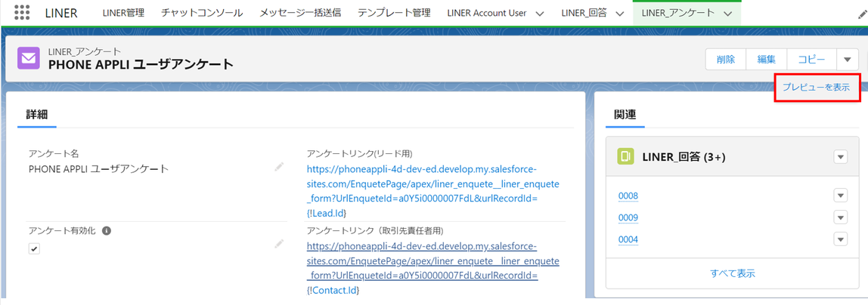Open more actions dropdown beside コピー

click(x=847, y=59)
